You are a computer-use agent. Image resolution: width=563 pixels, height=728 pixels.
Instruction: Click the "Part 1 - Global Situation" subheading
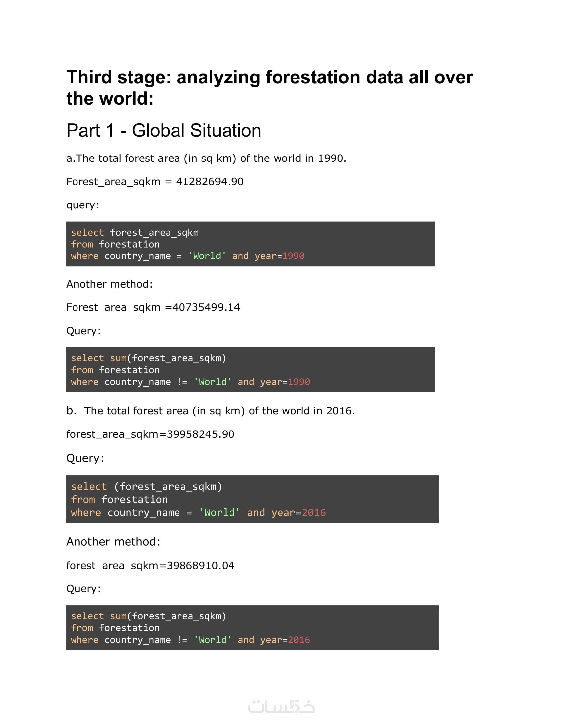[x=163, y=130]
